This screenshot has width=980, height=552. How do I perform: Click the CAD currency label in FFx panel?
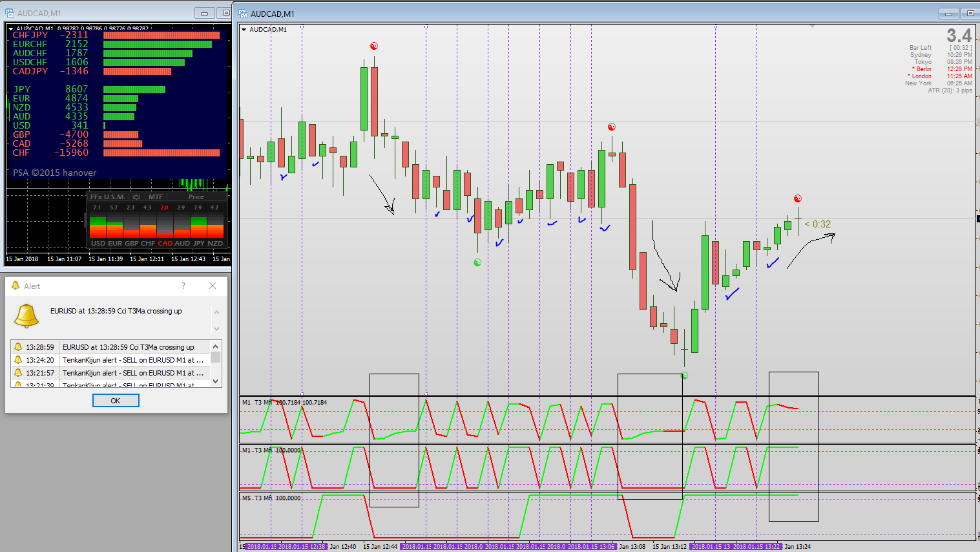point(165,244)
